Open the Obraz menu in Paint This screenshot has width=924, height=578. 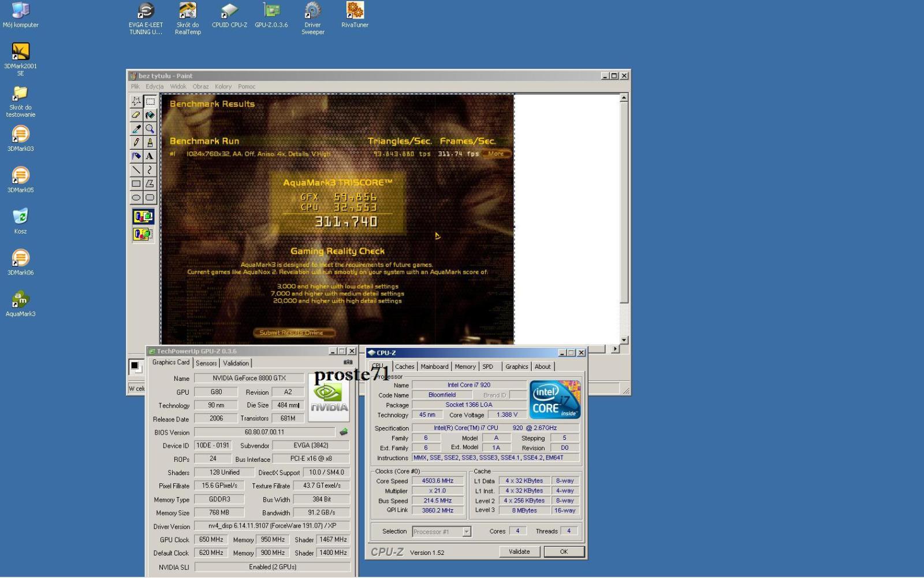point(200,87)
